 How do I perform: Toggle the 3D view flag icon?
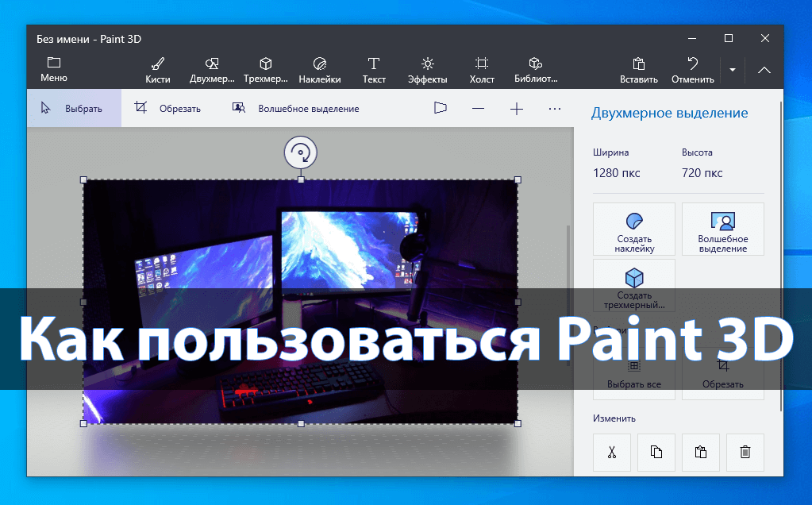coord(441,109)
